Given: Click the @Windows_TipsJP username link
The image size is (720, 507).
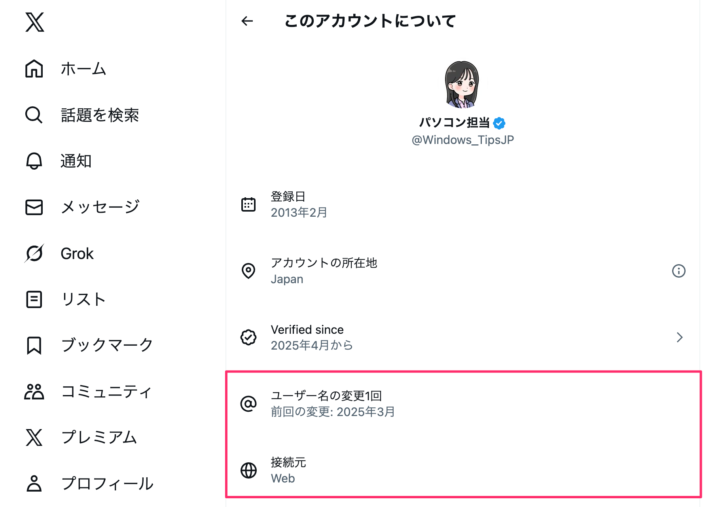Looking at the screenshot, I should pos(462,140).
